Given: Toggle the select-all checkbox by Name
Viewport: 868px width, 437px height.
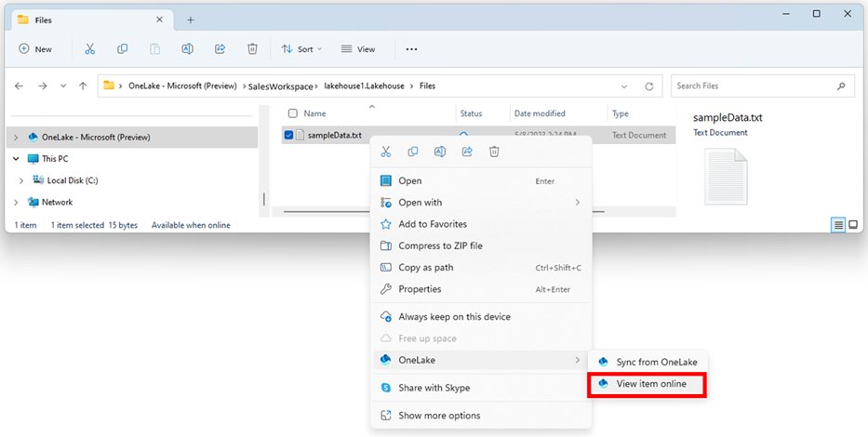Looking at the screenshot, I should point(293,113).
